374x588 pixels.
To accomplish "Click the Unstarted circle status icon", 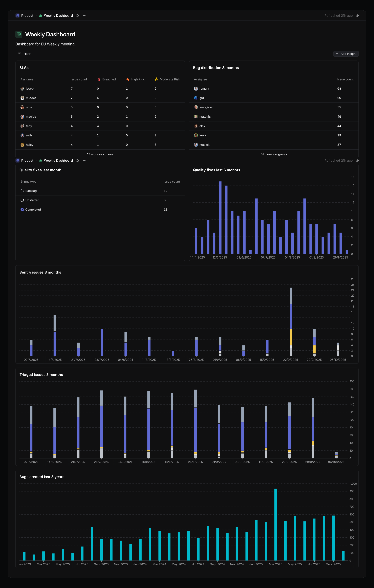I will (22, 200).
